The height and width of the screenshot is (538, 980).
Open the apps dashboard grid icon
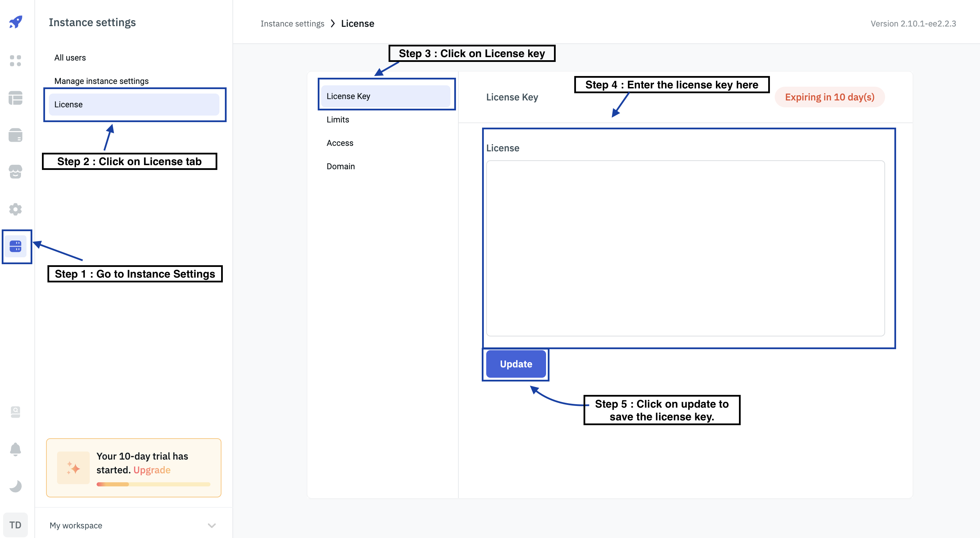[x=15, y=61]
